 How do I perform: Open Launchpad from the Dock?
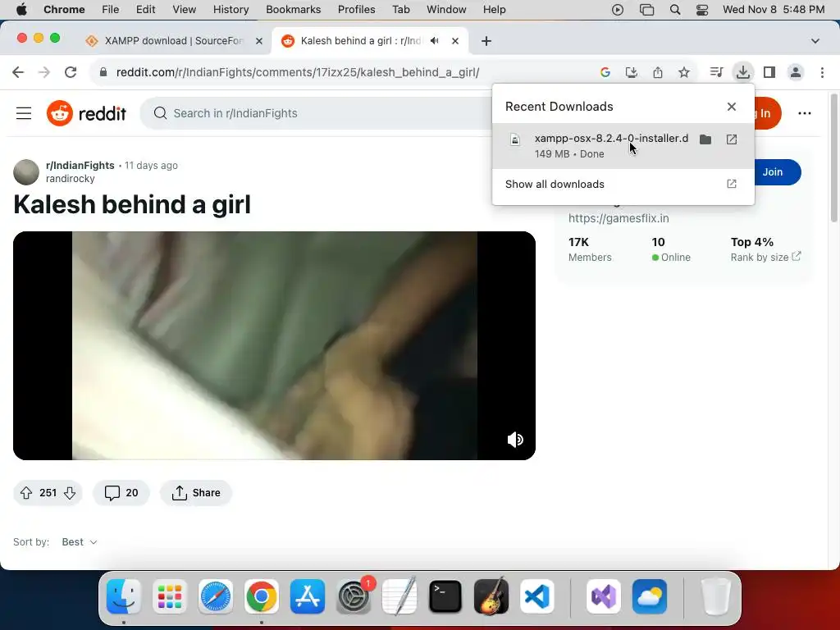click(x=170, y=596)
